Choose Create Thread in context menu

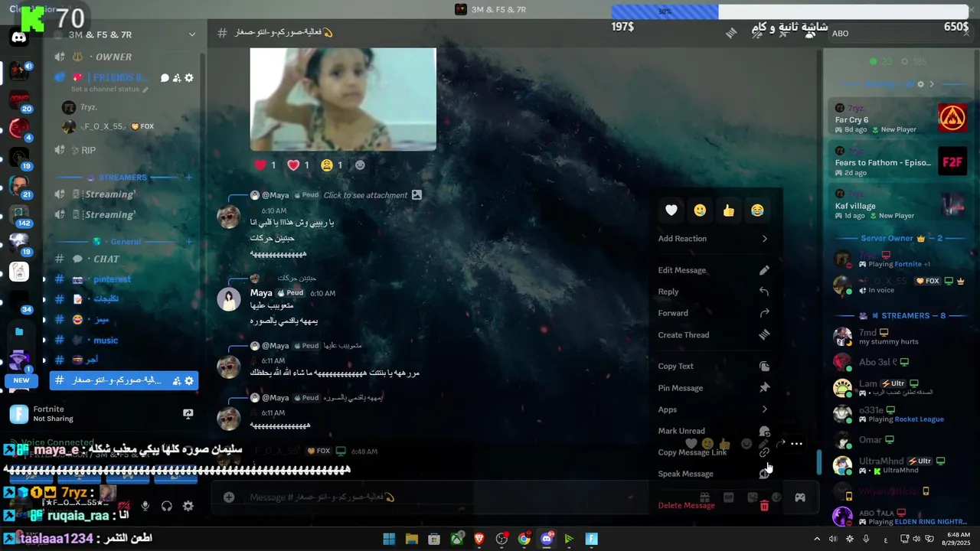[x=714, y=335]
